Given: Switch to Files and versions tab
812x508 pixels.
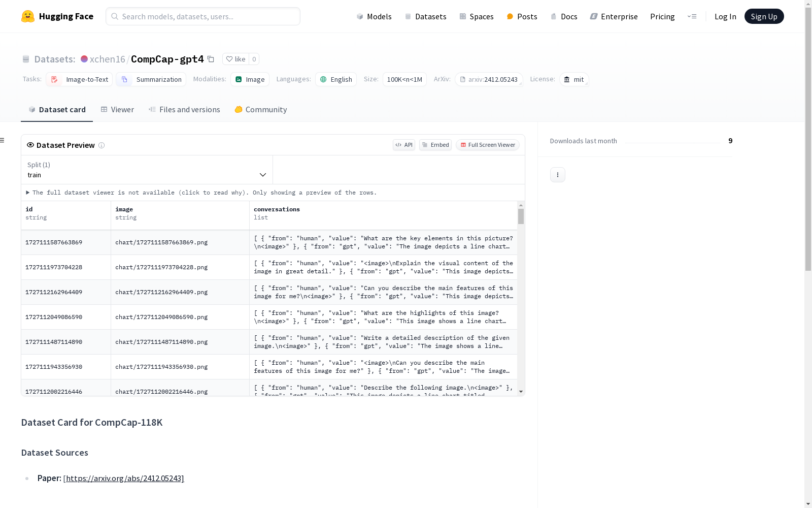Looking at the screenshot, I should 184,110.
